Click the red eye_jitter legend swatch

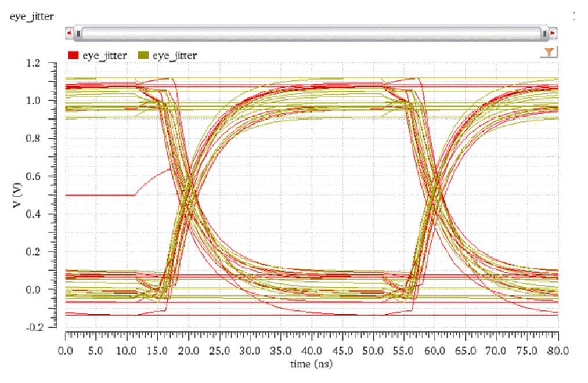pyautogui.click(x=73, y=55)
